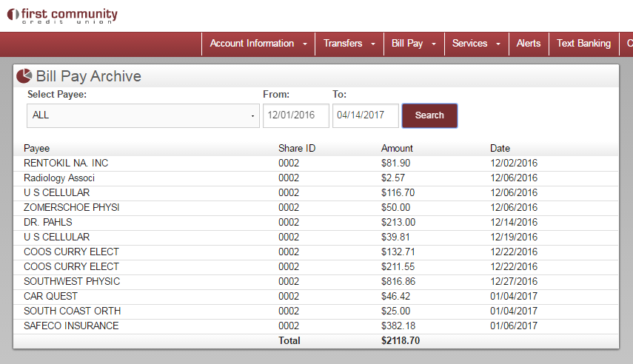Click the Payee column header

coord(37,149)
